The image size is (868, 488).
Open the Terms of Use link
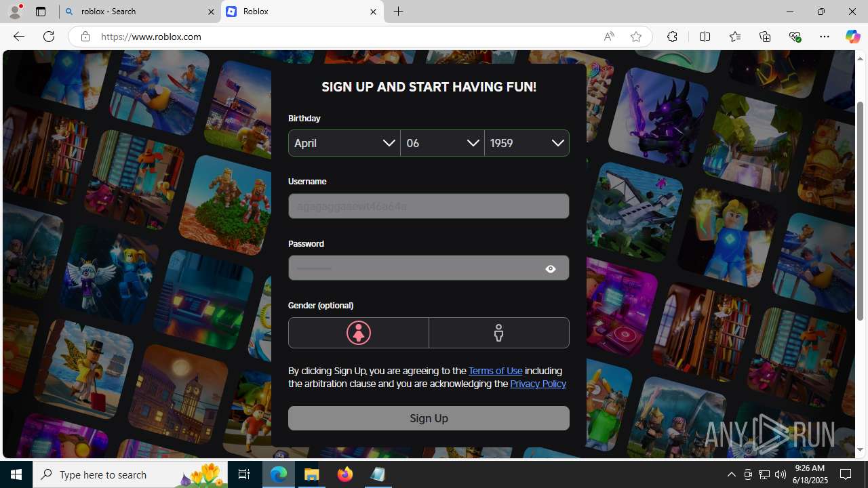tap(495, 371)
